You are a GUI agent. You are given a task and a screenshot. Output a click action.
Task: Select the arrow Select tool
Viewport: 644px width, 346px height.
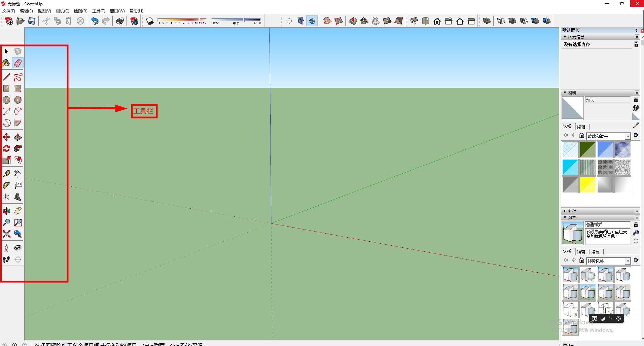click(6, 51)
